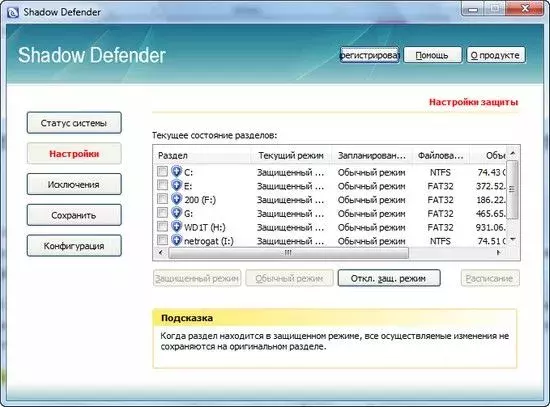The width and height of the screenshot is (550, 407).
Task: Select the C: partition name
Action: tap(188, 172)
